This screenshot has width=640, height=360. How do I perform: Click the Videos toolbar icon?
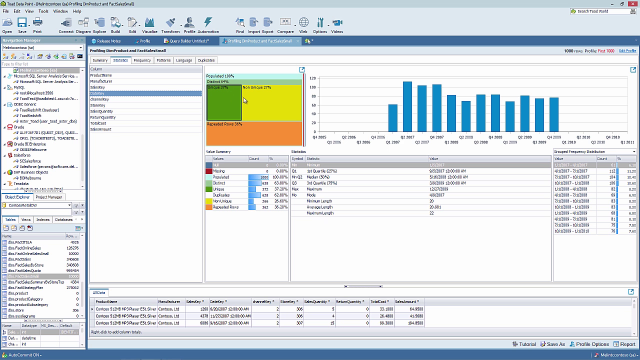point(337,25)
